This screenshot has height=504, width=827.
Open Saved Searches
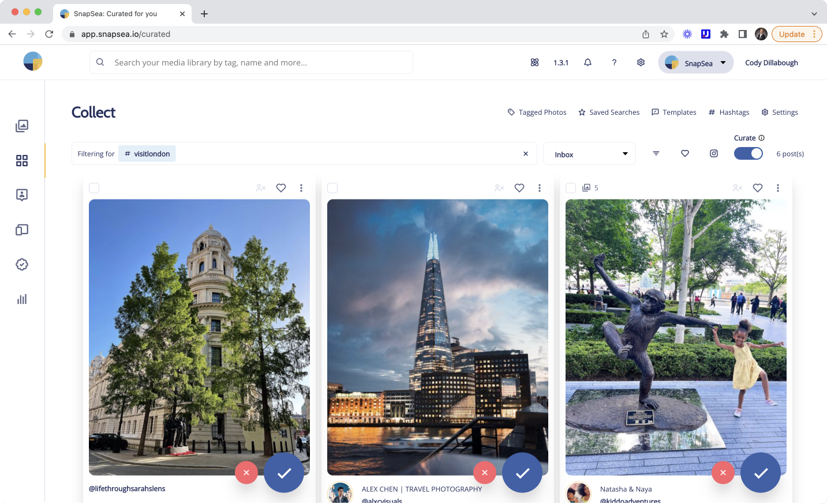609,112
